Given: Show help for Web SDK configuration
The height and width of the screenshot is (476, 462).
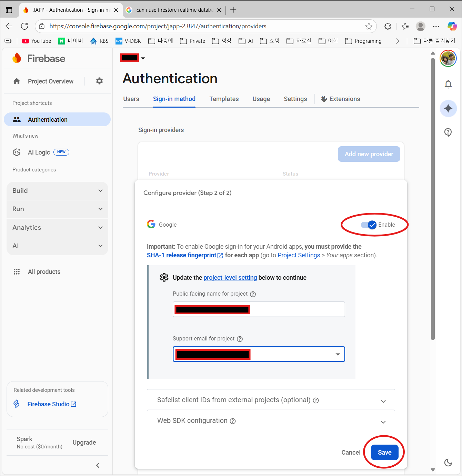Looking at the screenshot, I should click(233, 421).
